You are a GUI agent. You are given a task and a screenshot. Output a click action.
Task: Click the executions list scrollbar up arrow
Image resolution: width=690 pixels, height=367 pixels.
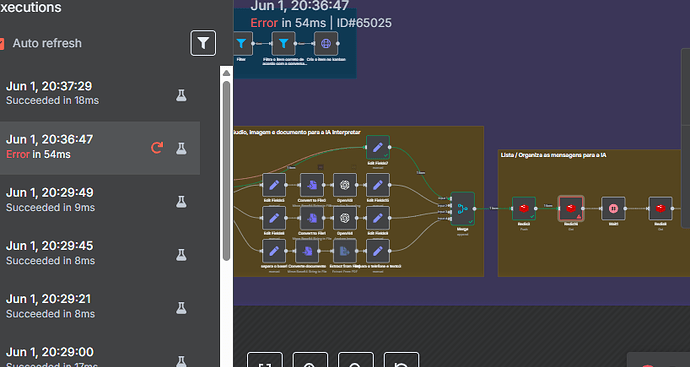click(226, 73)
